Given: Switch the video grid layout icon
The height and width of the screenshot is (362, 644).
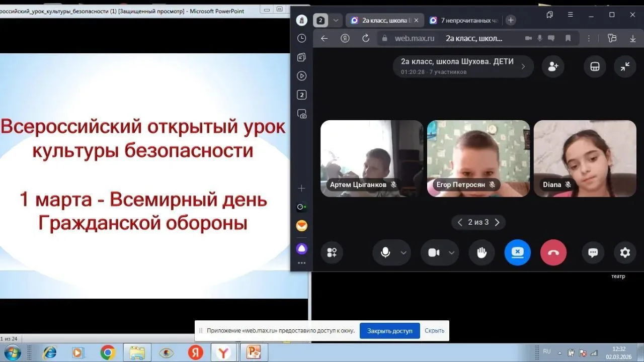Looking at the screenshot, I should pyautogui.click(x=595, y=66).
